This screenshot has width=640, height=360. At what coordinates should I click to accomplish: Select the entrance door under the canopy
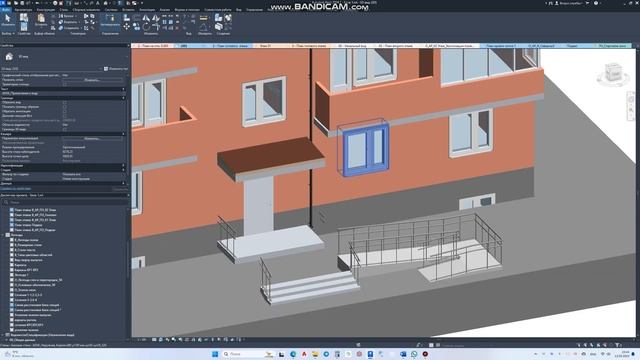click(x=259, y=205)
